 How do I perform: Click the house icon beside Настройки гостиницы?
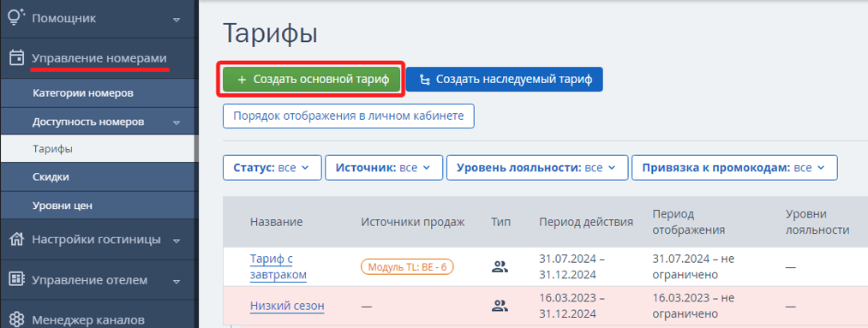(x=17, y=240)
